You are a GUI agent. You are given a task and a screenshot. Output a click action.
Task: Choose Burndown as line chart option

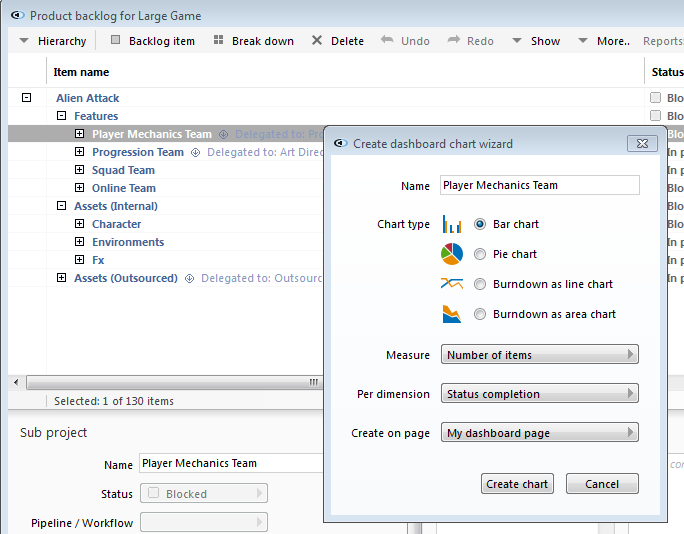pos(481,284)
